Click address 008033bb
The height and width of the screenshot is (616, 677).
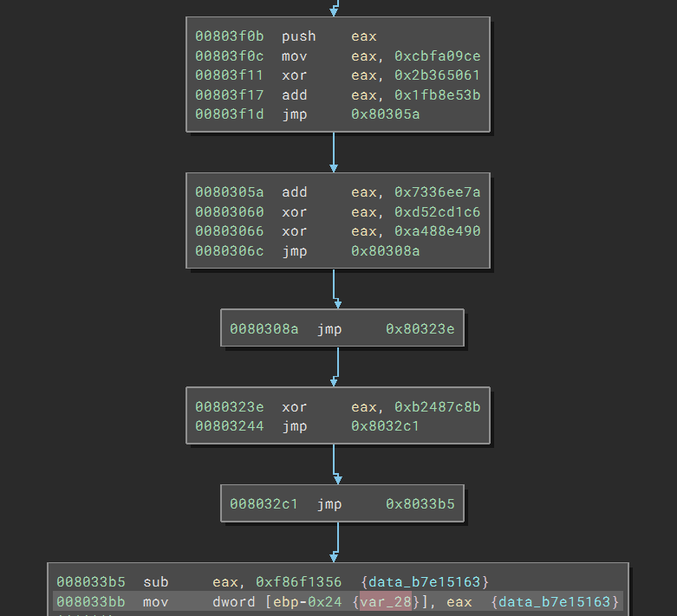click(x=91, y=602)
